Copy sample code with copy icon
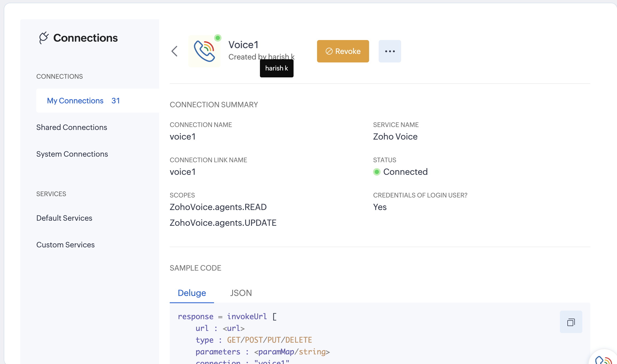 tap(571, 322)
